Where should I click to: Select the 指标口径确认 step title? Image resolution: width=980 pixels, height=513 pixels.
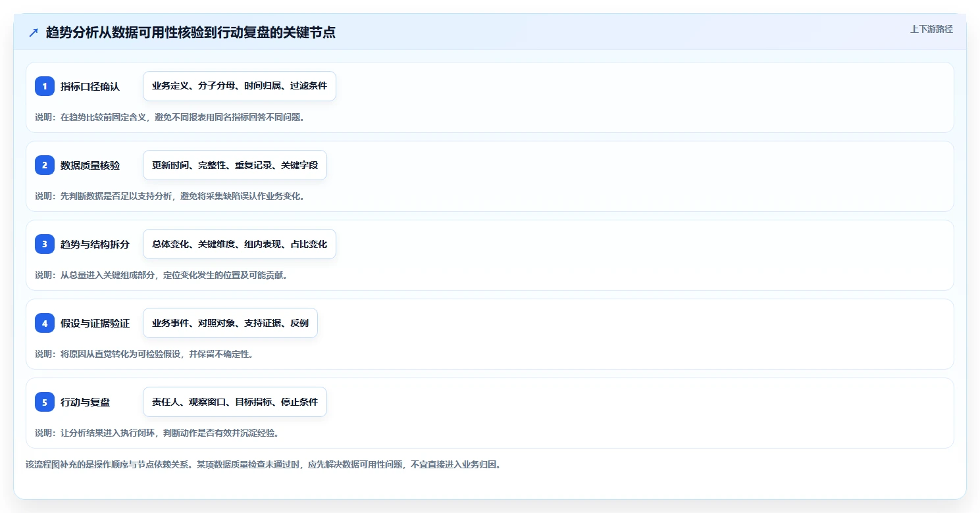click(x=90, y=86)
